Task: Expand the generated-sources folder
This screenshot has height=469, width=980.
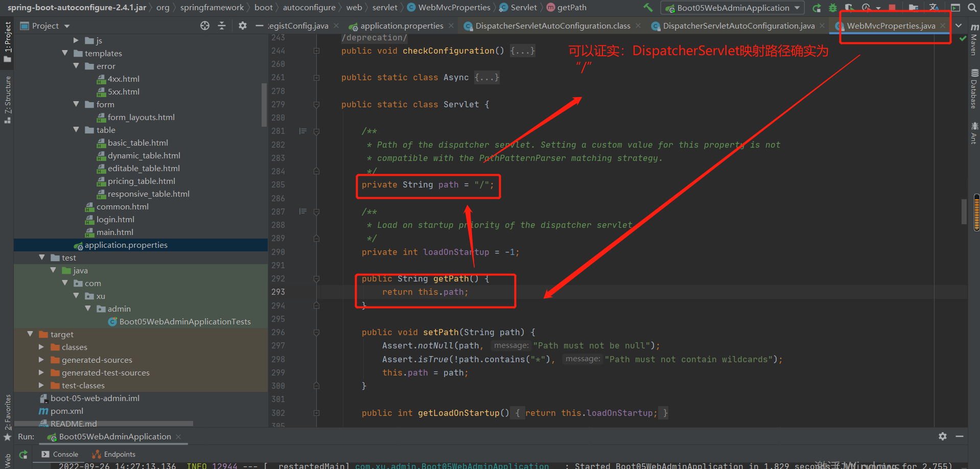Action: click(41, 360)
